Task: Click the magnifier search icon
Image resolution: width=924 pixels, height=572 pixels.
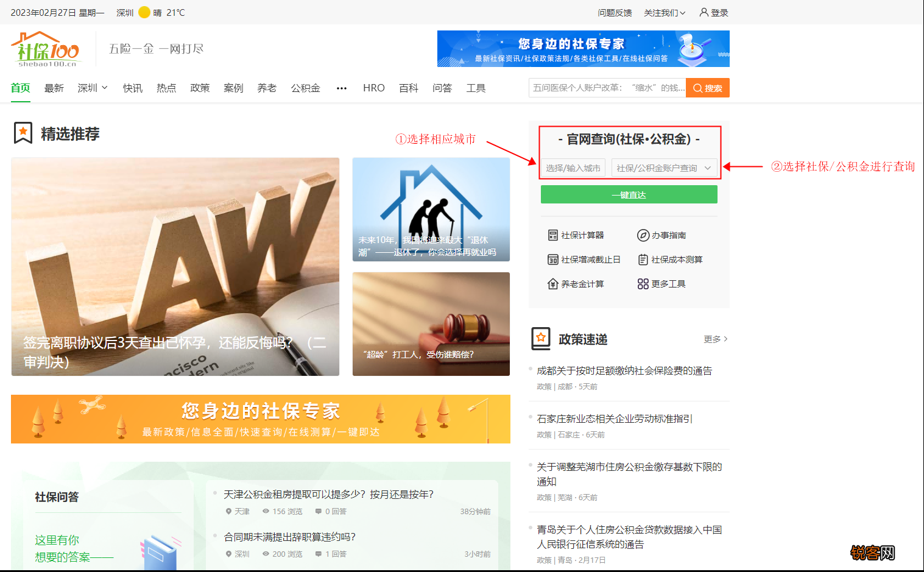Action: 698,87
